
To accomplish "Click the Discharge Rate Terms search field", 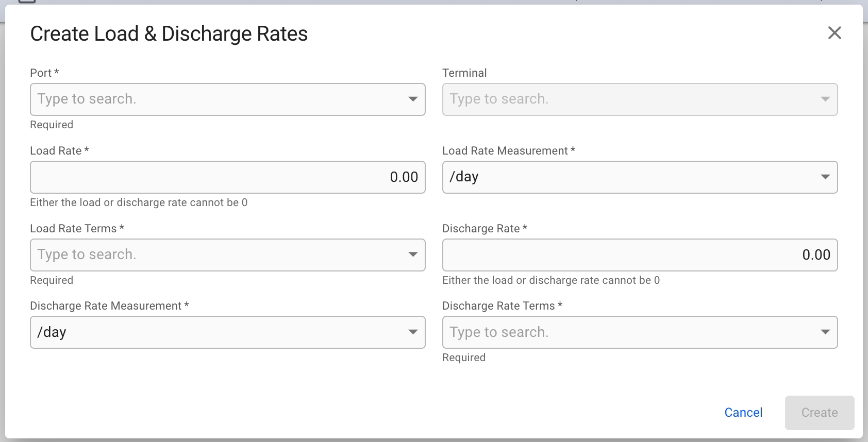I will click(629, 332).
